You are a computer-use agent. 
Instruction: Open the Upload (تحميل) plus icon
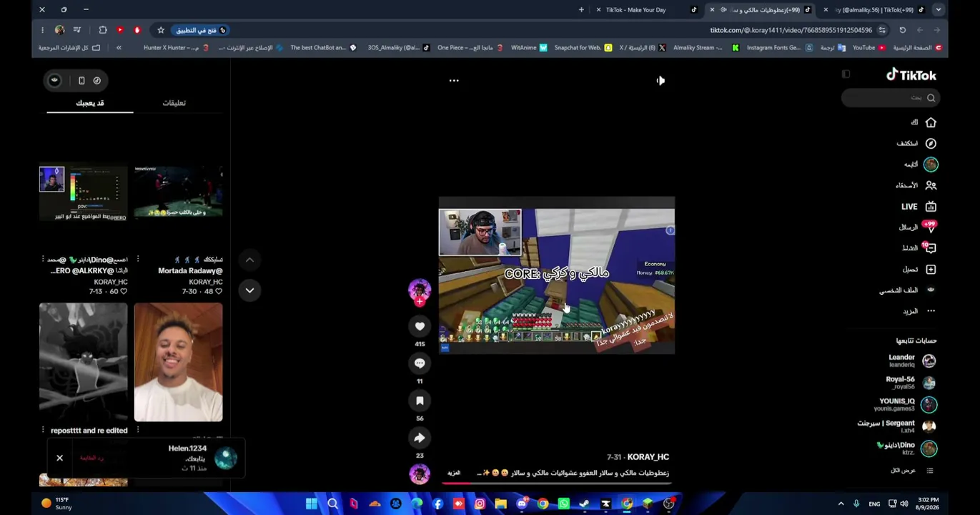pos(931,269)
